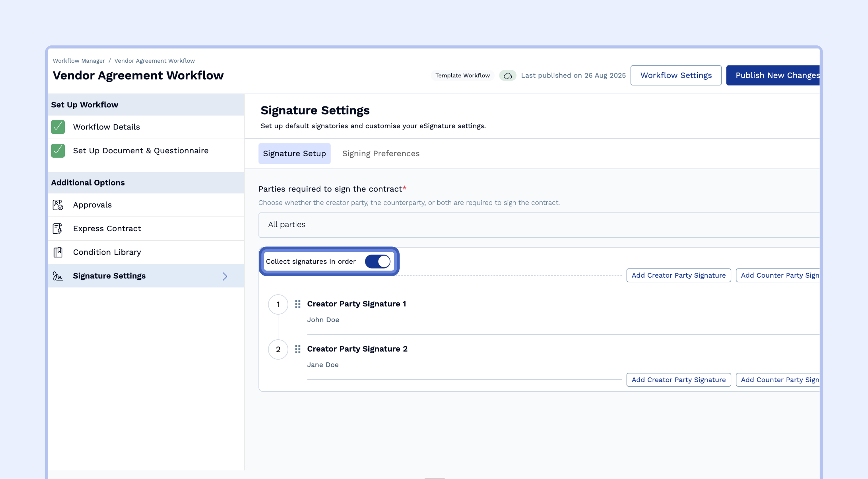Click the Signature Settings pen icon
This screenshot has width=868, height=479.
pyautogui.click(x=58, y=276)
